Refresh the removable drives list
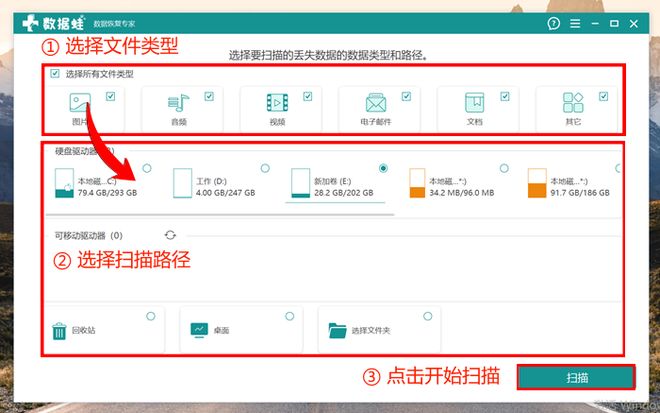Screen dimensions: 660x413 pos(170,235)
